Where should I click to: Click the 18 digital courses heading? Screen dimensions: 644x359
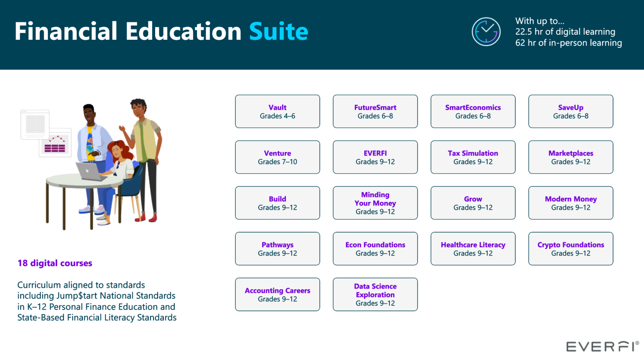click(x=55, y=263)
